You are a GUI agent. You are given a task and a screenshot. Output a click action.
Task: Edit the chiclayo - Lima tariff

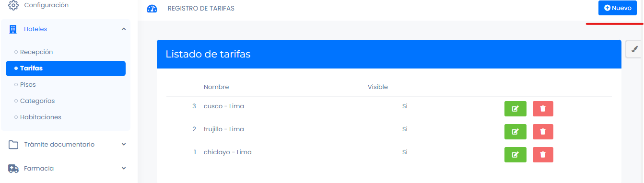515,155
